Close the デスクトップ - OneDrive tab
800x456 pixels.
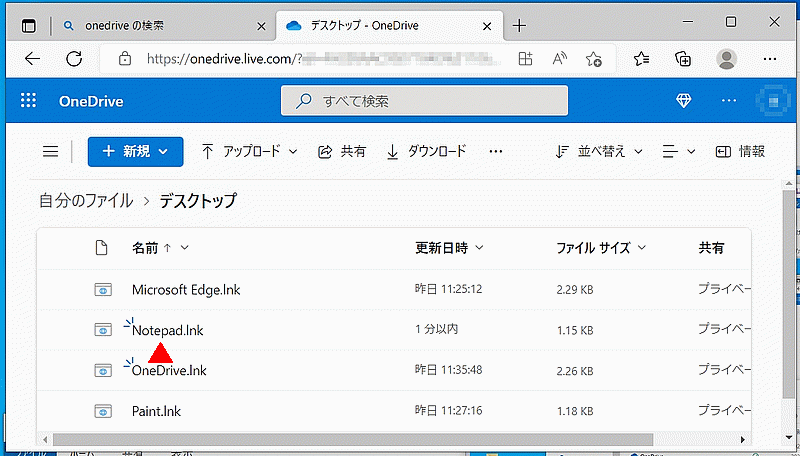pyautogui.click(x=487, y=26)
